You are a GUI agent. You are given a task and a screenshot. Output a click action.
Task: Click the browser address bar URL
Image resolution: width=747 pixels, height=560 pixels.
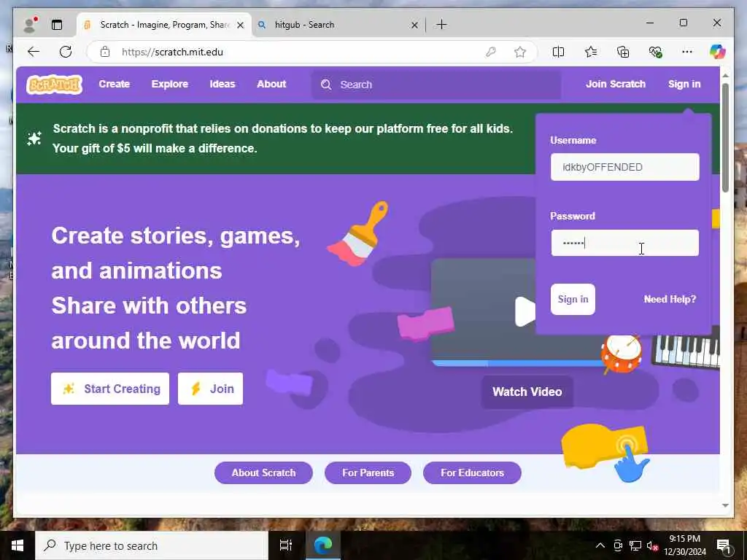tap(172, 52)
